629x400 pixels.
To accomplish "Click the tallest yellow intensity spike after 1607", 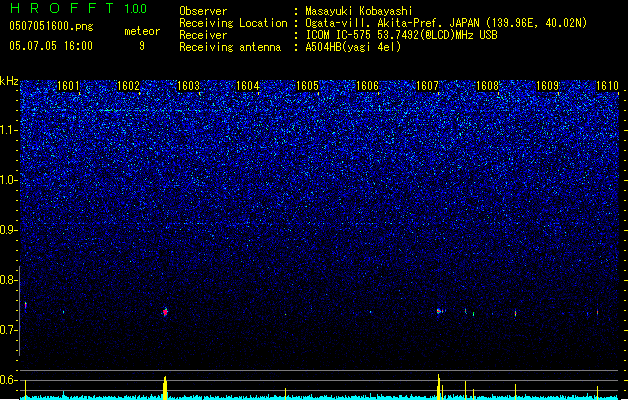I will (438, 387).
